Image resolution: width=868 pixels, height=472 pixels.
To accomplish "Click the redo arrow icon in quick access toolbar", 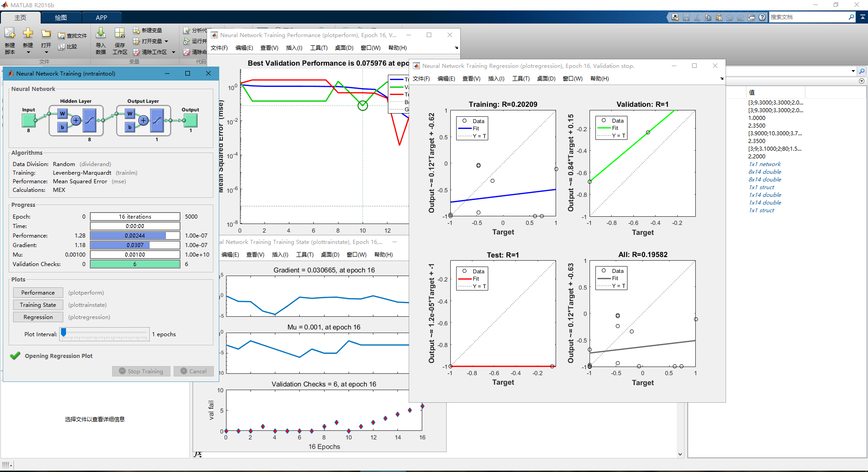I will click(741, 17).
